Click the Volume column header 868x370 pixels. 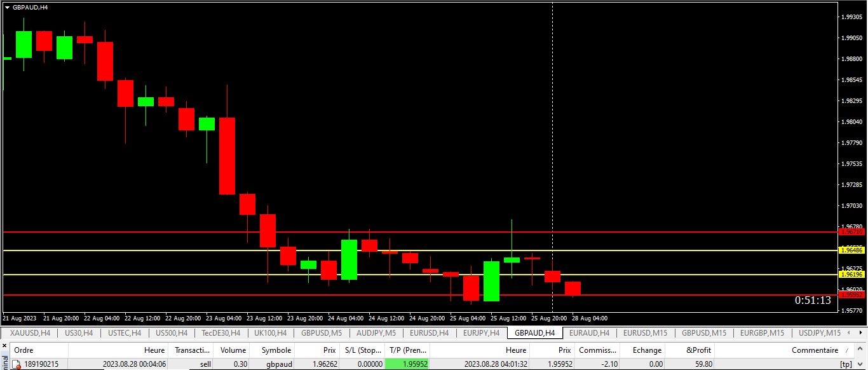(233, 350)
